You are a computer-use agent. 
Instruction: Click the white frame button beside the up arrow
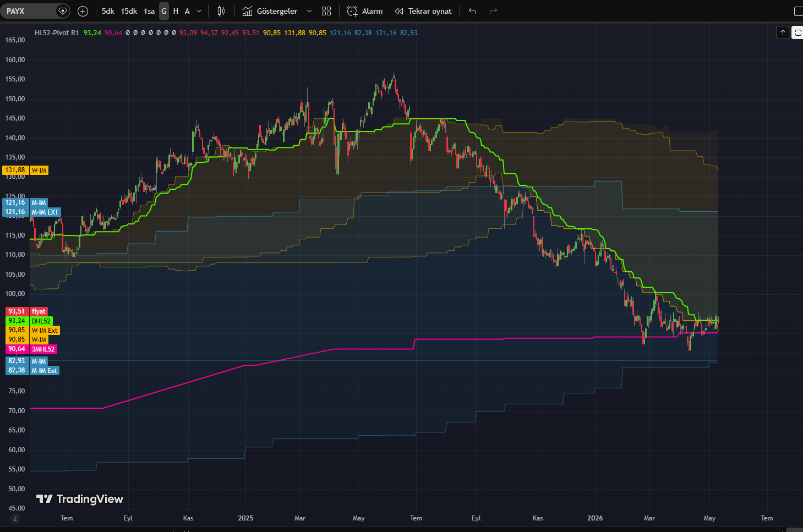pyautogui.click(x=797, y=33)
